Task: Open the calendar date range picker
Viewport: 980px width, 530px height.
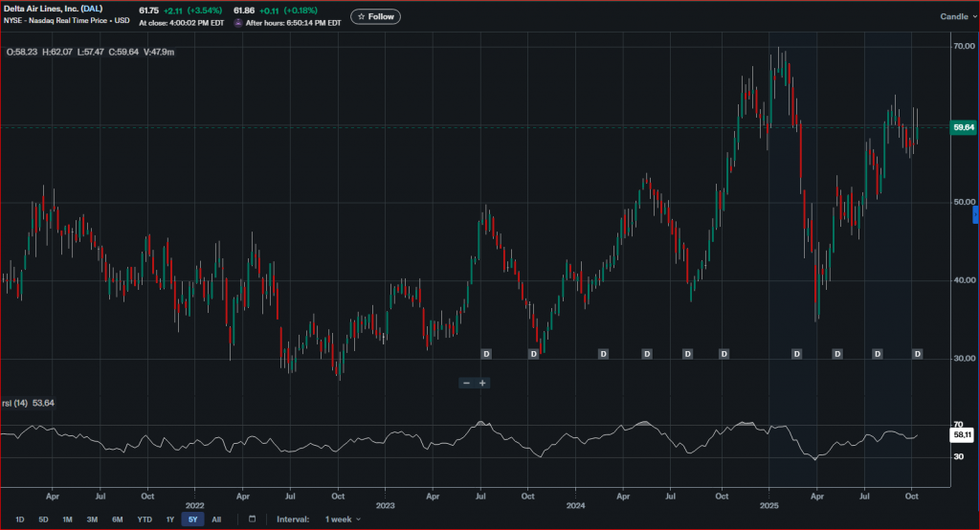Action: coord(252,519)
